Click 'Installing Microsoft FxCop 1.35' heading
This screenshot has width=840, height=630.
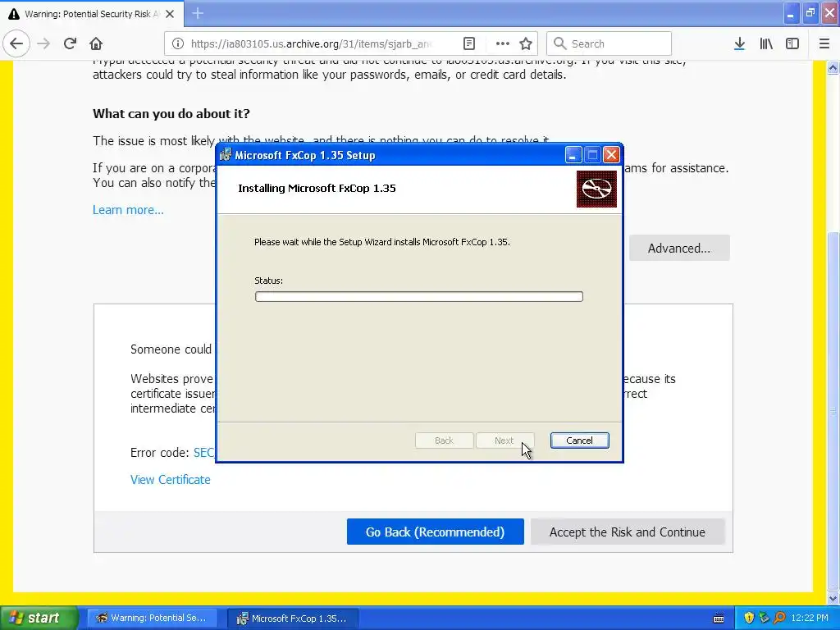click(x=317, y=188)
